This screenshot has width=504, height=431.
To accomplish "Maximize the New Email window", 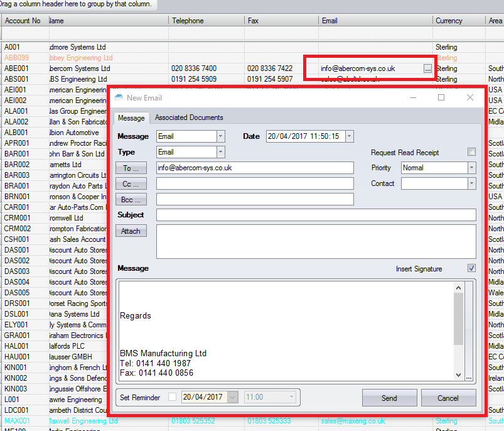I will (441, 97).
